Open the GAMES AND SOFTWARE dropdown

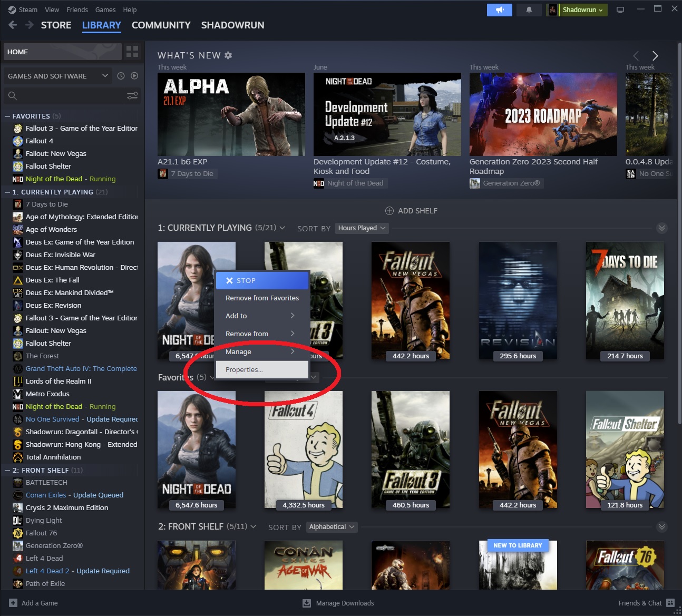[x=57, y=76]
